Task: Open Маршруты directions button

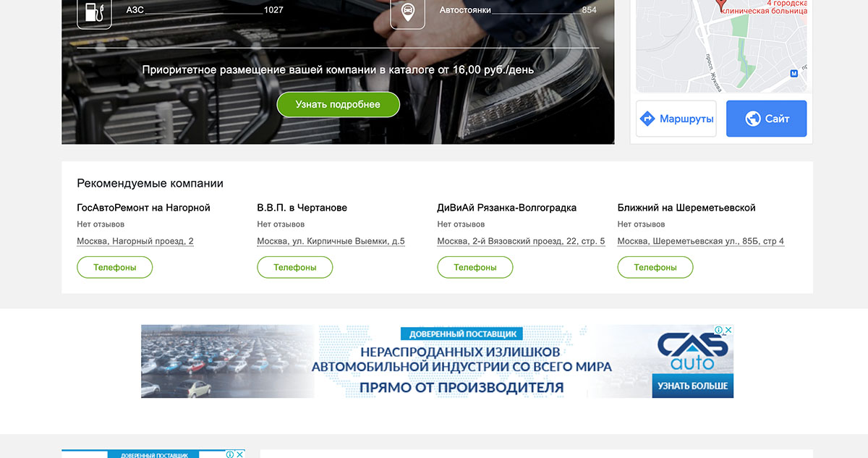Action: tap(676, 119)
